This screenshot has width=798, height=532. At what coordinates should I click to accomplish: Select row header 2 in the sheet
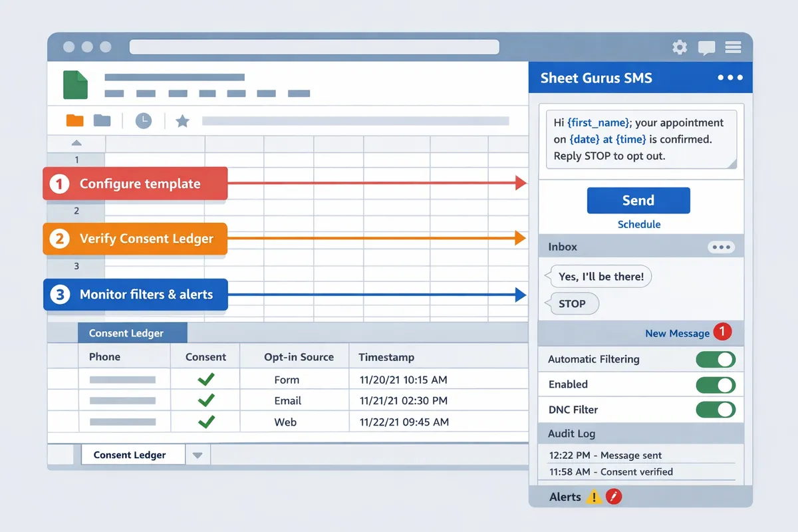tap(76, 211)
